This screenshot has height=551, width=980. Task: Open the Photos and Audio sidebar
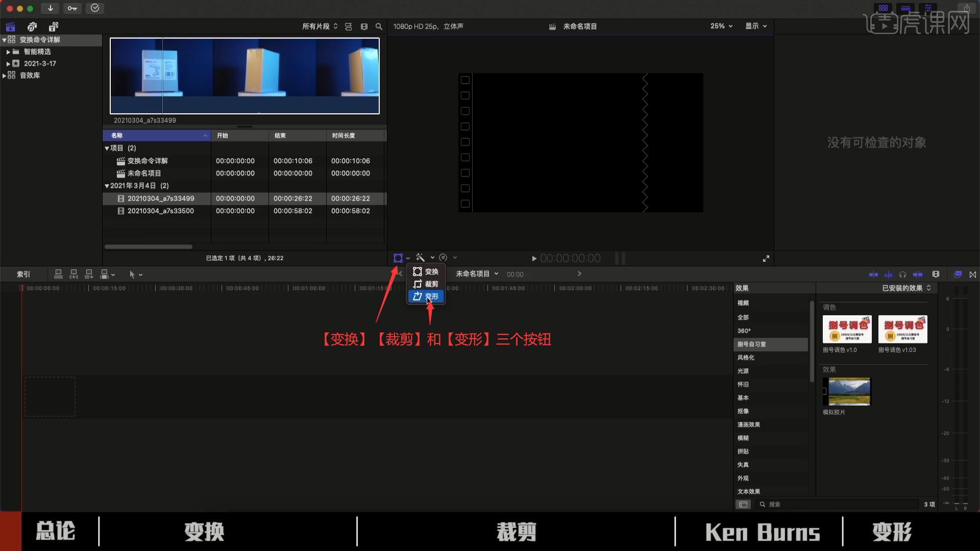click(32, 26)
